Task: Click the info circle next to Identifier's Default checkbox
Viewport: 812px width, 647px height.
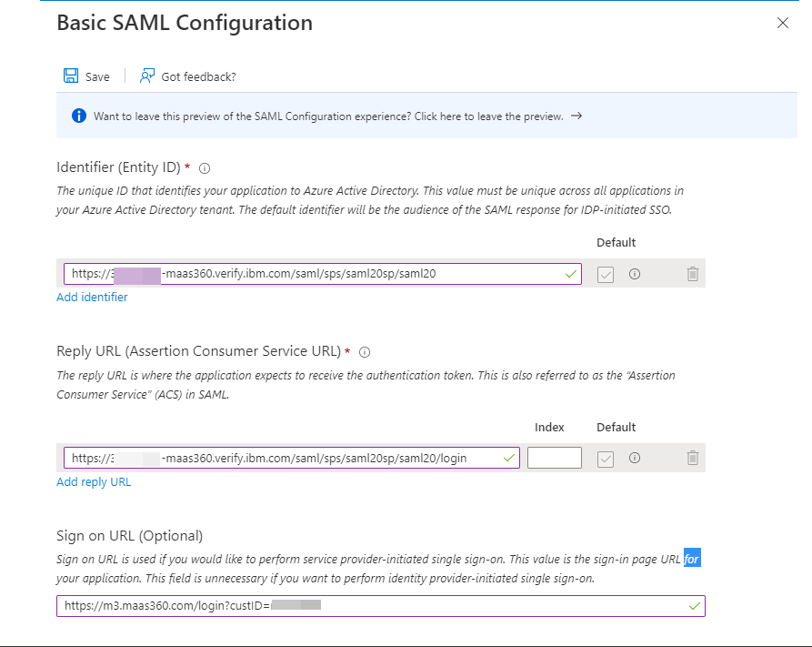Action: [634, 274]
